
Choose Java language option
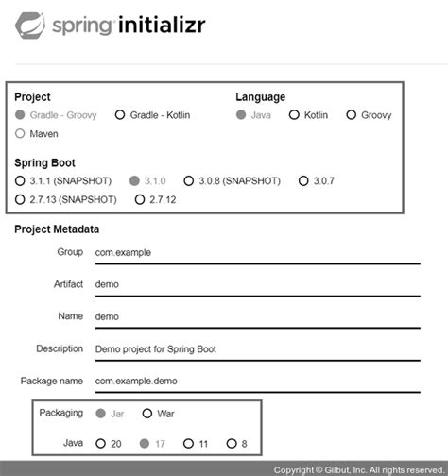[241, 115]
